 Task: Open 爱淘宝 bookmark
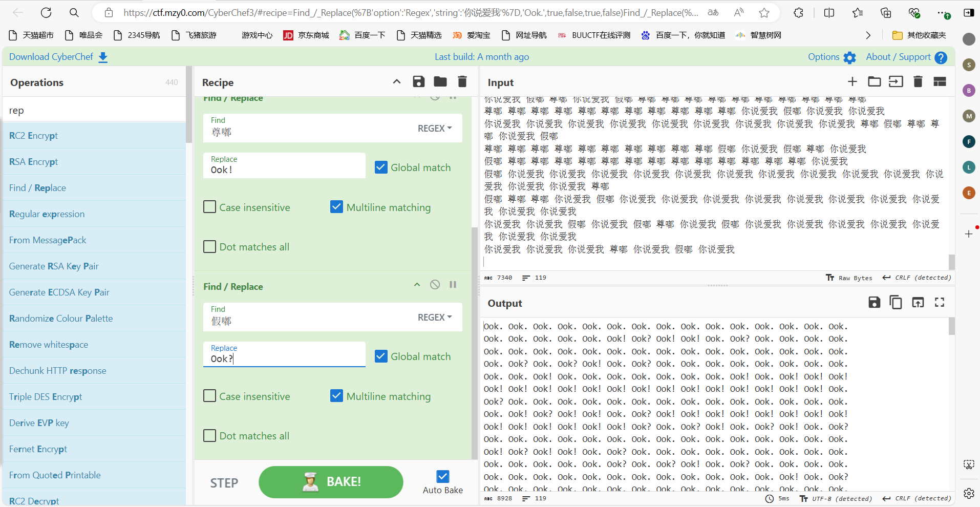(471, 35)
